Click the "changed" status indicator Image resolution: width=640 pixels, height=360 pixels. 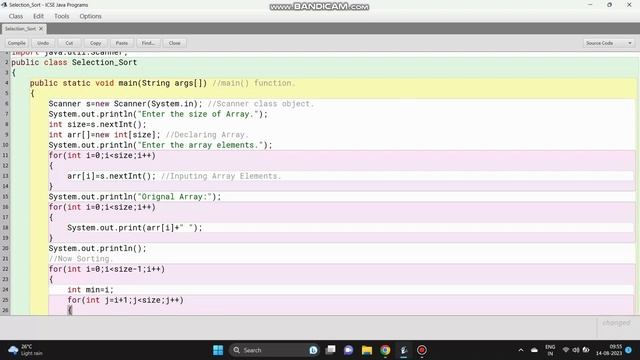coord(616,323)
